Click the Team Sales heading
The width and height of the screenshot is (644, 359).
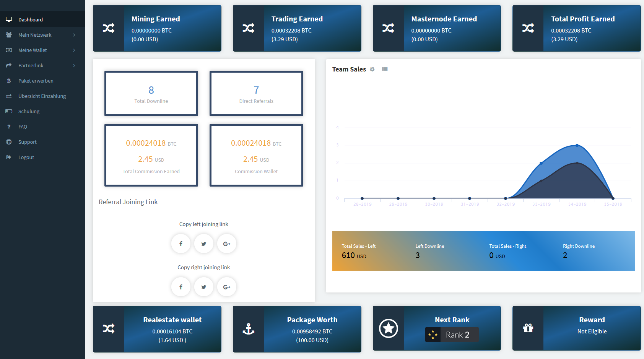pos(349,69)
